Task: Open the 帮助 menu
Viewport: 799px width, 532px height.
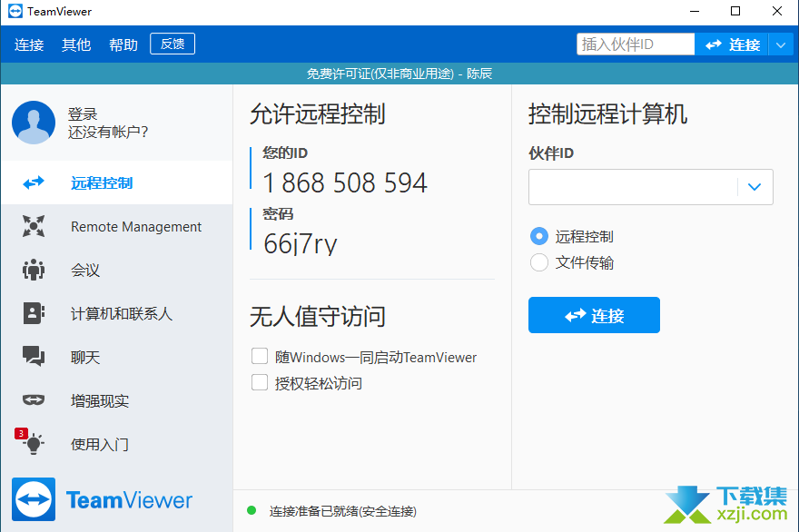Action: tap(123, 44)
